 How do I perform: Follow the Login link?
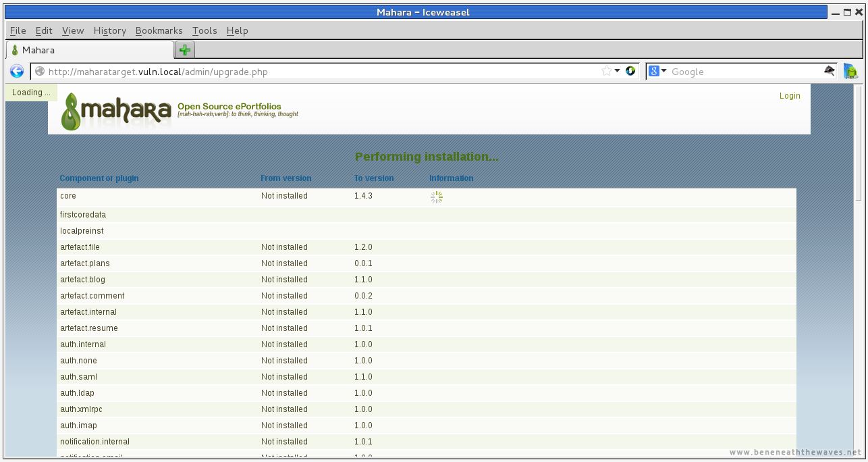790,96
